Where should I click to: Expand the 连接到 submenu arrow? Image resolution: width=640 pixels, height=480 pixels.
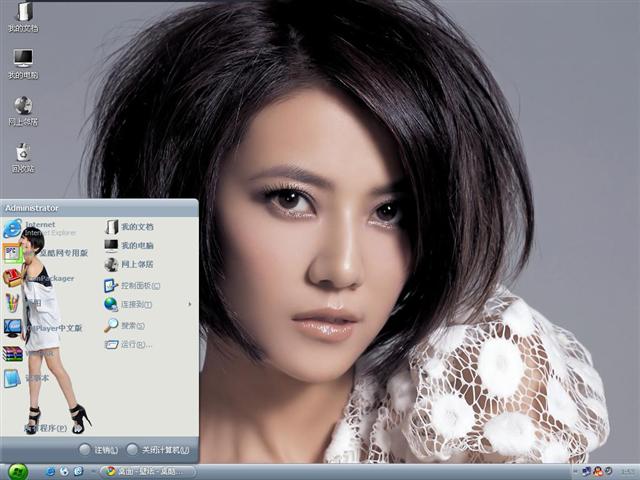[189, 304]
